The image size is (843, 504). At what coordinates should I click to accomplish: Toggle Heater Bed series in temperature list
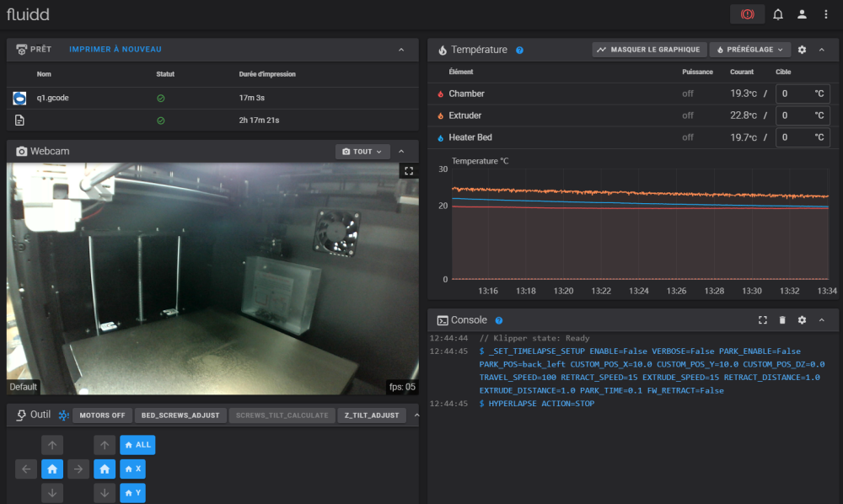(x=470, y=137)
